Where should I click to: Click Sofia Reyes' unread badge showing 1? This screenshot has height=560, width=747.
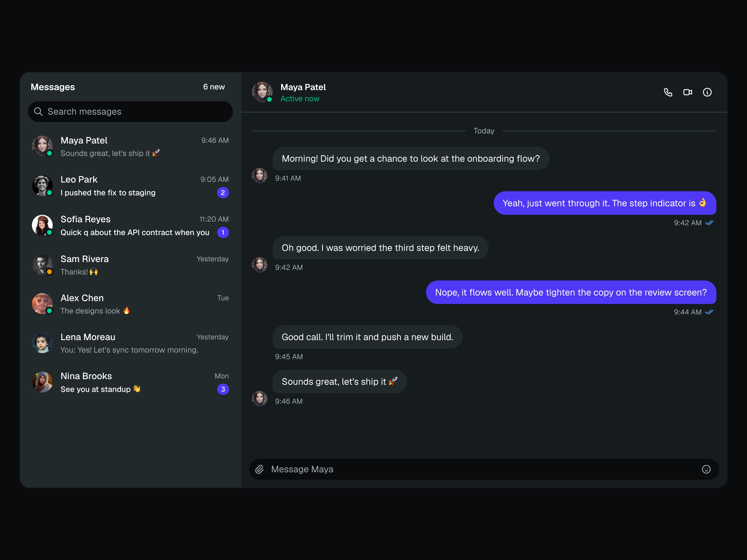point(223,232)
